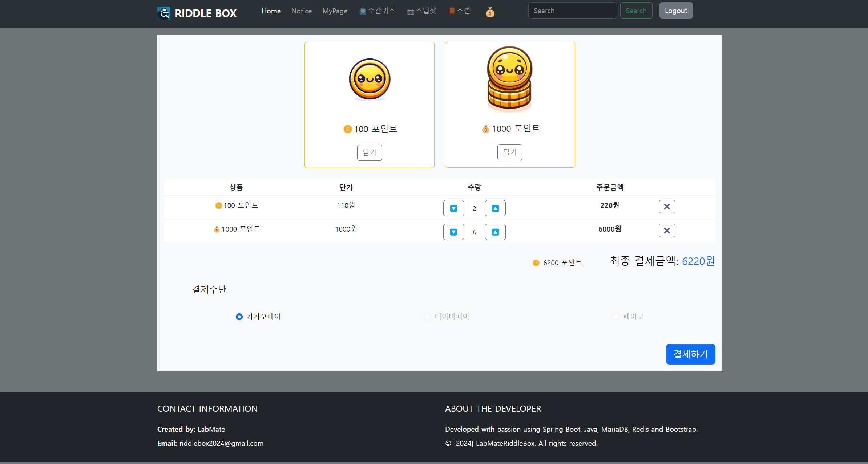Click the Search input field
The height and width of the screenshot is (464, 868).
click(572, 11)
